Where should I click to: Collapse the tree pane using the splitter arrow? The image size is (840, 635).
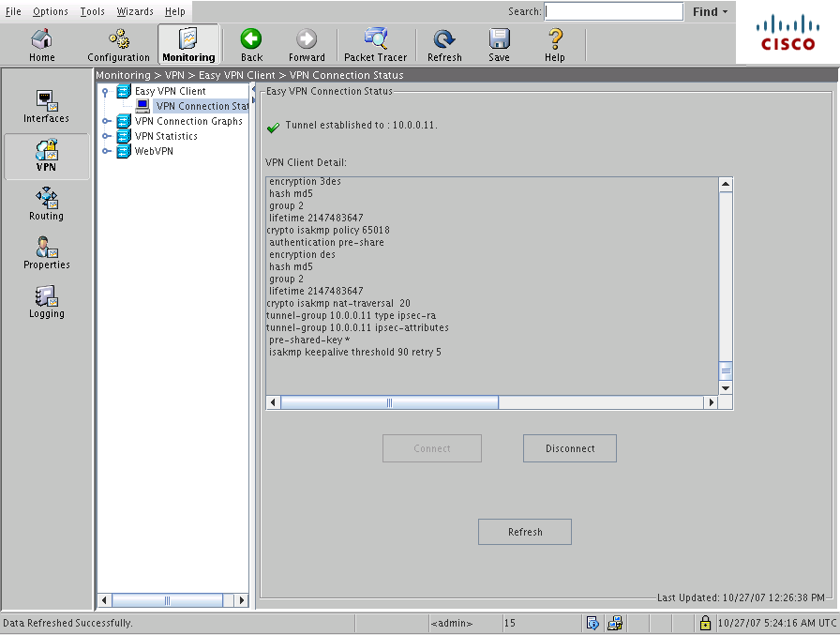(x=253, y=89)
